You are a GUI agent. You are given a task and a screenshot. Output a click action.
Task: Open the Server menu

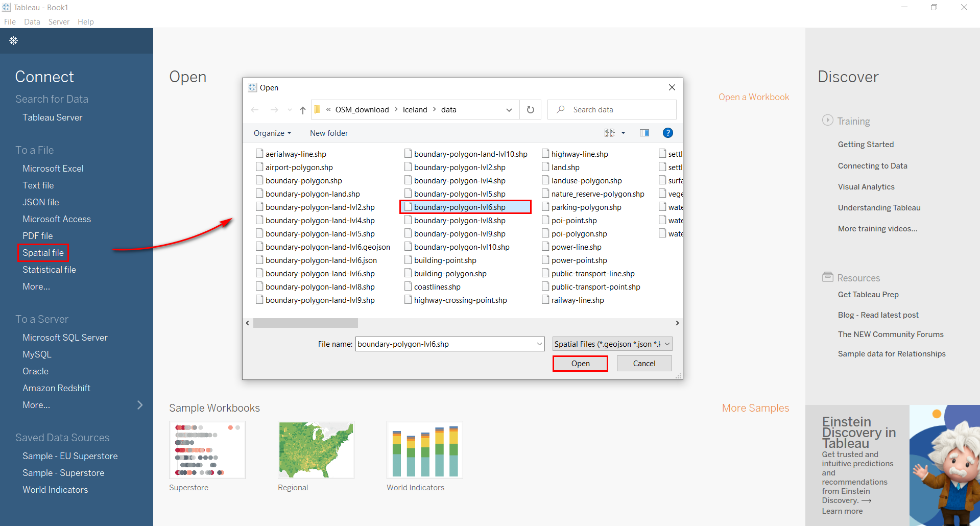point(59,22)
